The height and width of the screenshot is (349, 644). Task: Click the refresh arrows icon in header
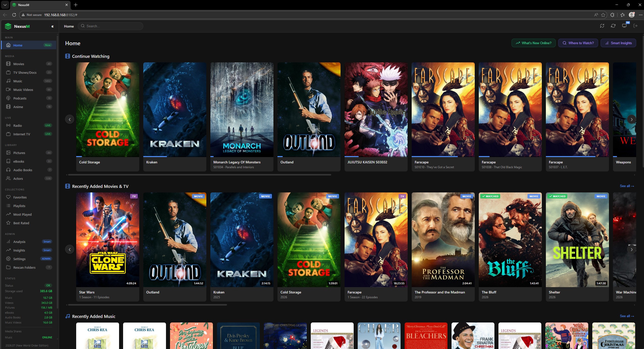tap(613, 26)
